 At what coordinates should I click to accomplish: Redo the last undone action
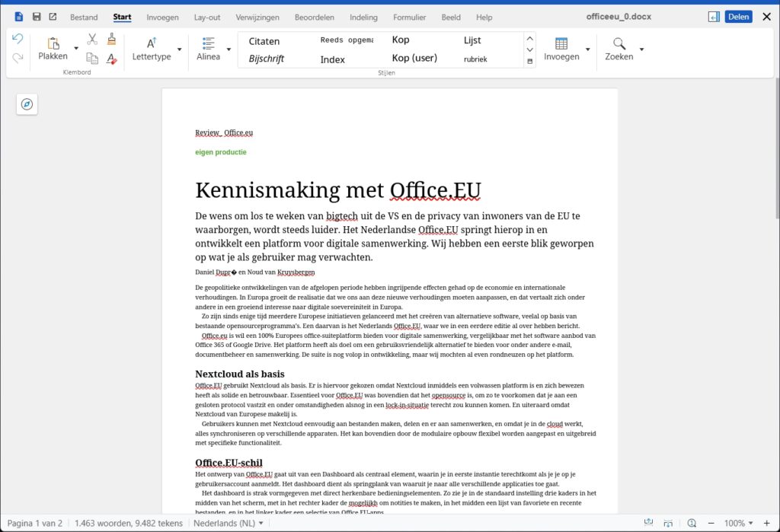click(x=18, y=58)
